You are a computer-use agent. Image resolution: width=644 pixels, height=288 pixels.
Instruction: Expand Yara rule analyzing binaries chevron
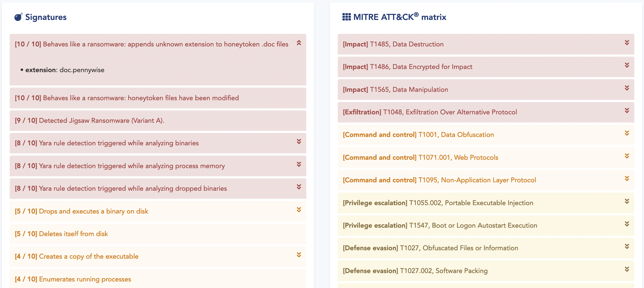coord(299,142)
